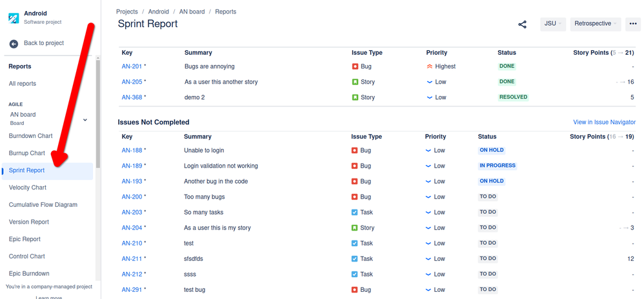Open issue AN-368
The image size is (644, 299).
coord(132,97)
